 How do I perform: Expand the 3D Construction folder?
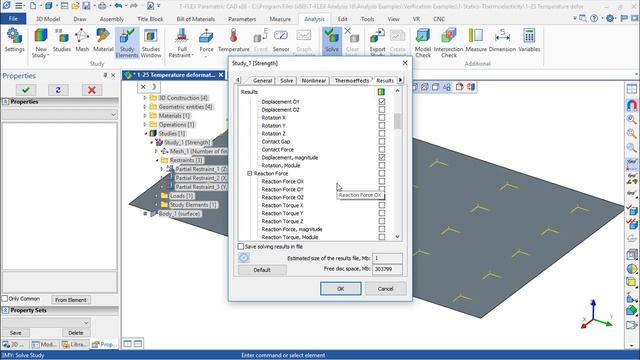coord(144,98)
